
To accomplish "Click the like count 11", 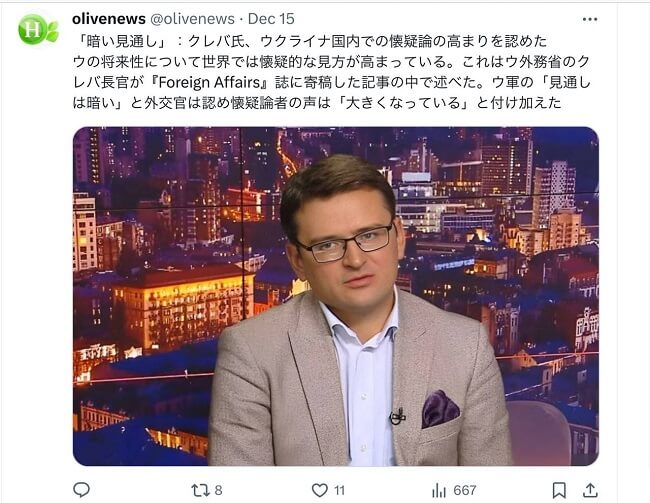I will tap(340, 491).
